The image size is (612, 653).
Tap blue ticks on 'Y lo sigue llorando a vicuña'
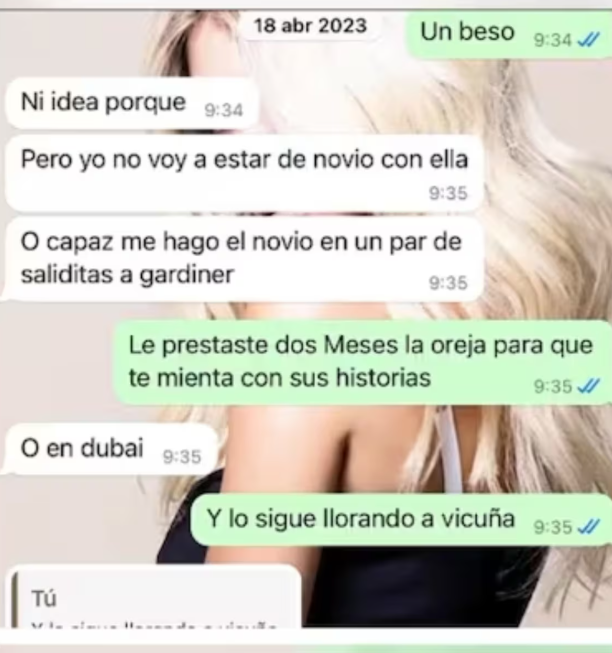point(589,527)
